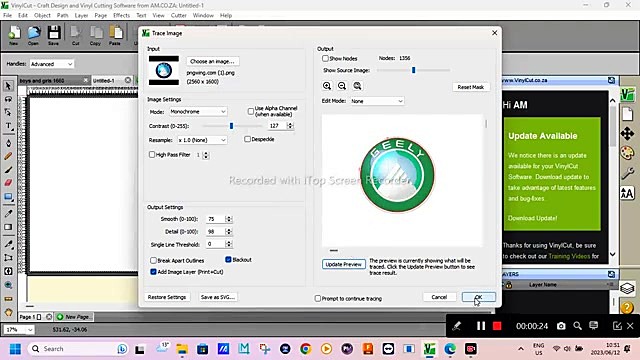
Task: Open the Path menu
Action: 62,16
